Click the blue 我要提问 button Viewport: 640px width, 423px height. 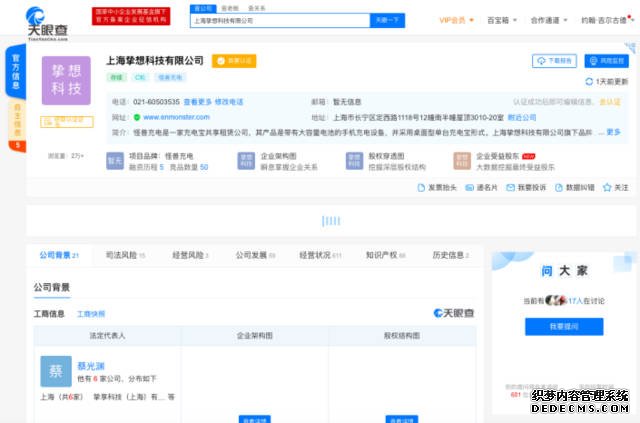564,327
